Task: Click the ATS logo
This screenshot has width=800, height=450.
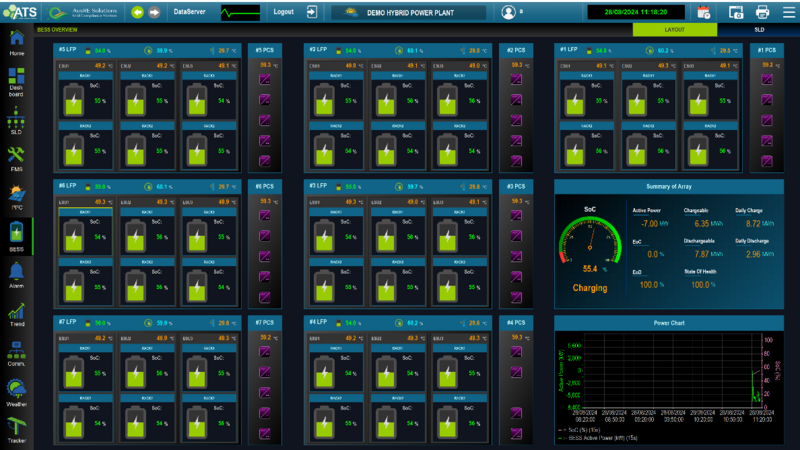Action: click(20, 12)
